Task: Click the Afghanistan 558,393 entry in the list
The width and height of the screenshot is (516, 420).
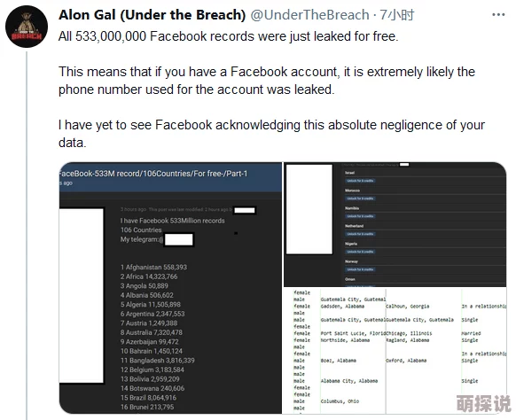Action: click(153, 268)
